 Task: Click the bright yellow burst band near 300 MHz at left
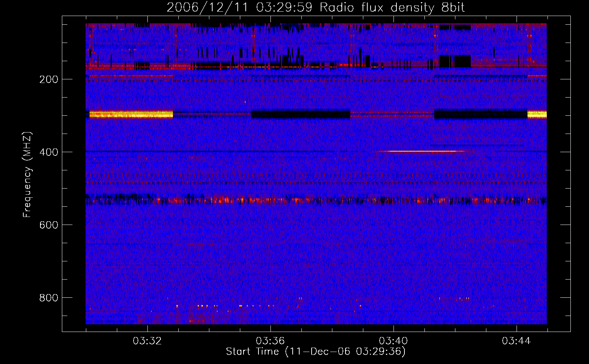131,114
